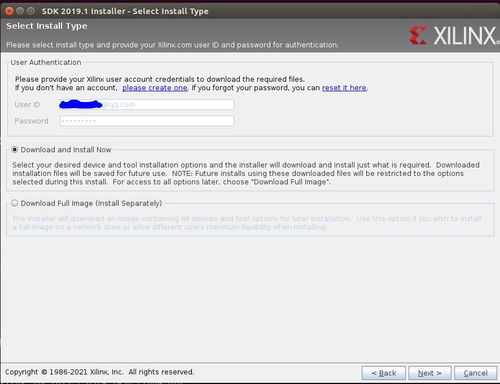The width and height of the screenshot is (500, 384).
Task: Maximize the installer window
Action: pos(31,11)
